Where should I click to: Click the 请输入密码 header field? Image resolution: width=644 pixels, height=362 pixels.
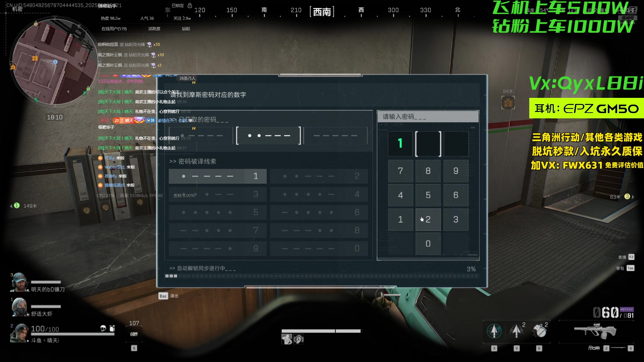(x=428, y=117)
